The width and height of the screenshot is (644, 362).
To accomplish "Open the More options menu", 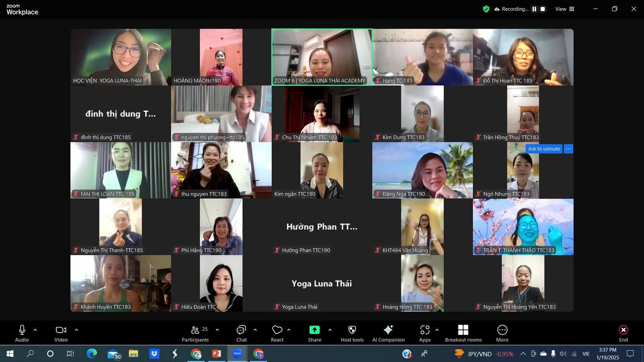I will (502, 333).
